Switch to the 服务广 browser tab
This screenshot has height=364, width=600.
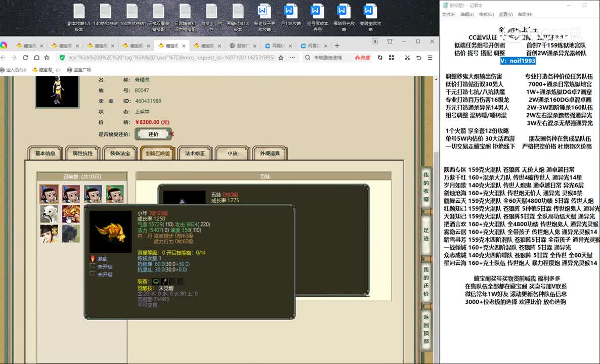243,46
